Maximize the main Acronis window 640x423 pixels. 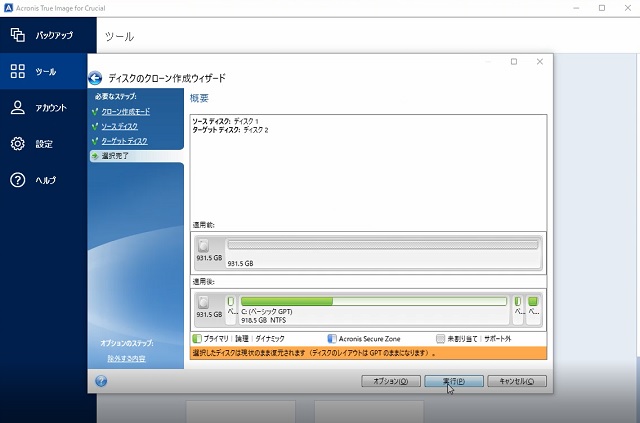[x=602, y=8]
